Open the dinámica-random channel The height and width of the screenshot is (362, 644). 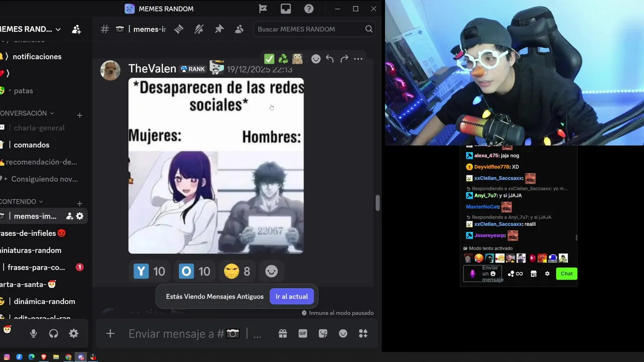[x=44, y=302]
